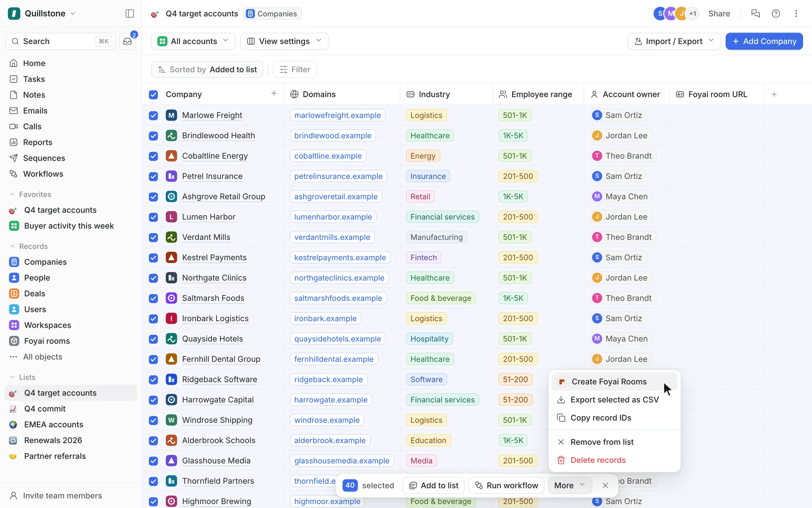This screenshot has height=508, width=812.
Task: Open the inbox notifications icon
Action: (128, 41)
